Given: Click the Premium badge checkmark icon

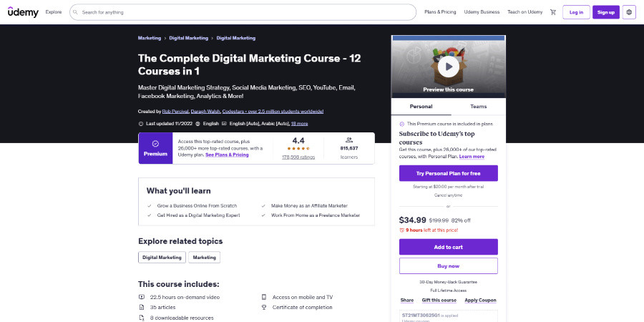Looking at the screenshot, I should pos(155,144).
